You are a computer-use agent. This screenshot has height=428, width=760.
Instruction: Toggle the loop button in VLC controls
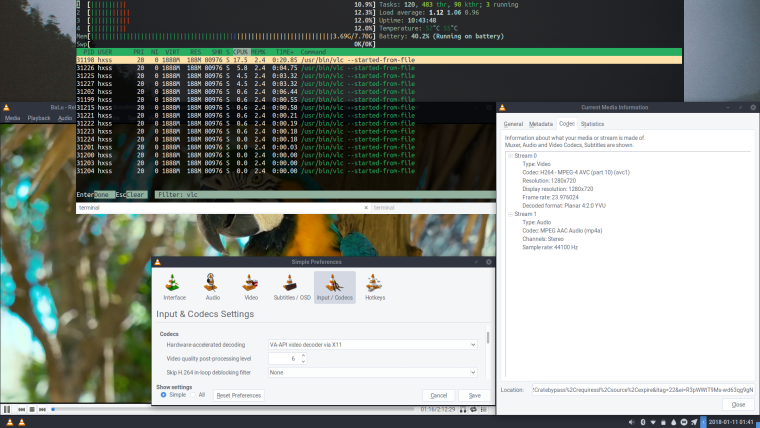[x=473, y=410]
